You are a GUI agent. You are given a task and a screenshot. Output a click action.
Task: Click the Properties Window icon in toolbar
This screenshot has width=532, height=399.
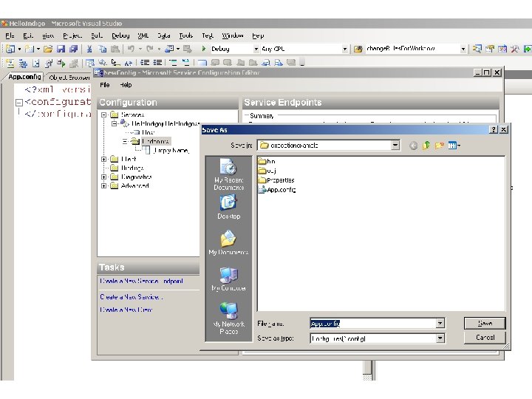(490, 49)
